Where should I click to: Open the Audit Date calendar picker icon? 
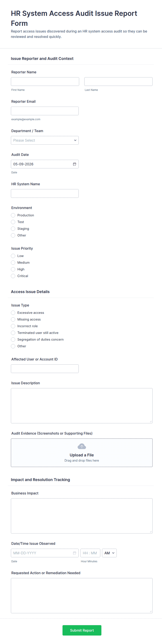click(x=75, y=164)
